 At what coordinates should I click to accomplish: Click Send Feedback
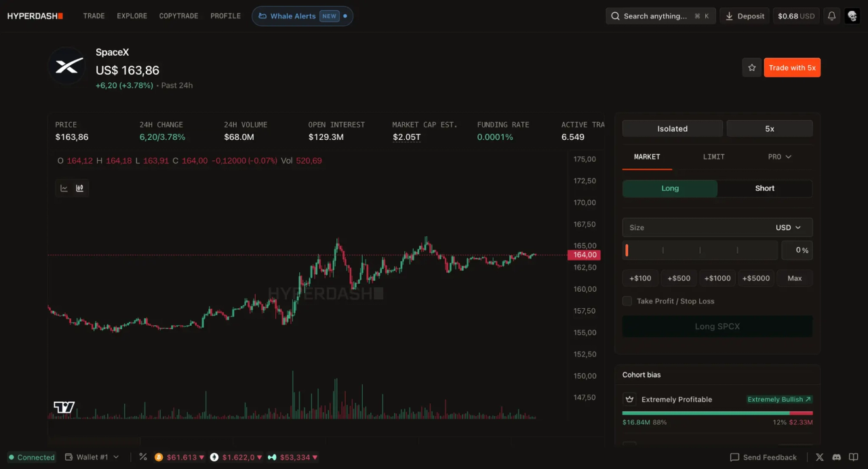(x=763, y=457)
